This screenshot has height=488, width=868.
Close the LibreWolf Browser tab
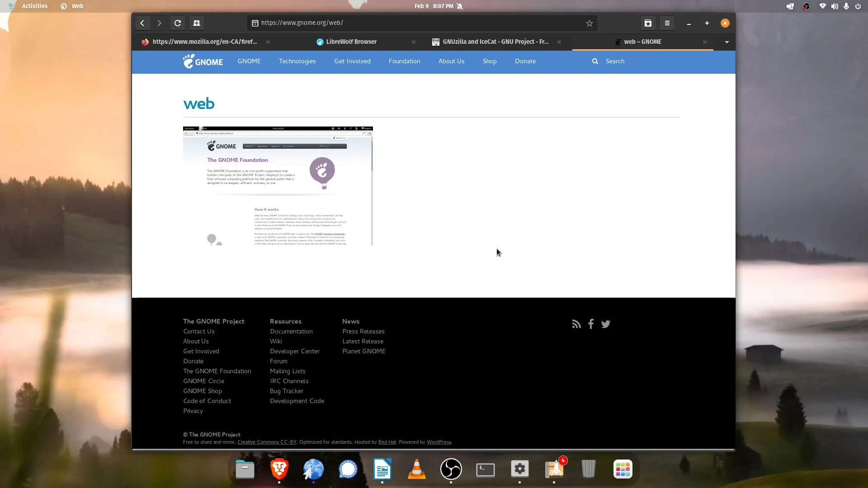414,42
